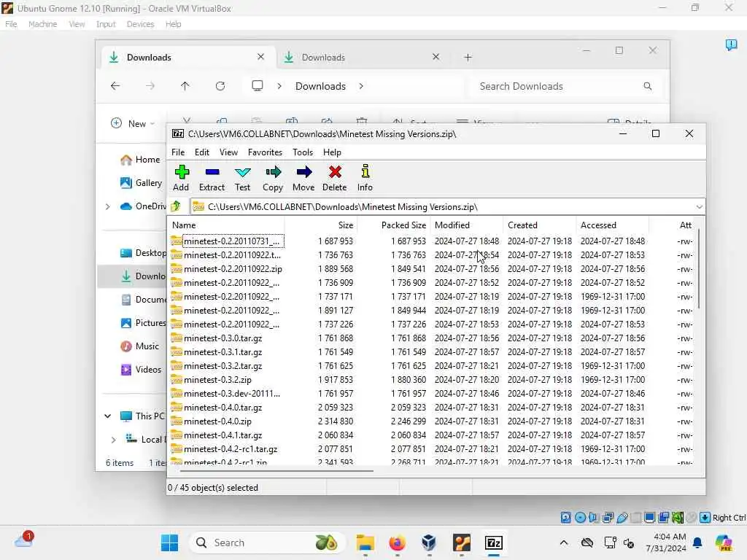This screenshot has height=560, width=747.
Task: Sort by Modified column header
Action: [x=467, y=225]
